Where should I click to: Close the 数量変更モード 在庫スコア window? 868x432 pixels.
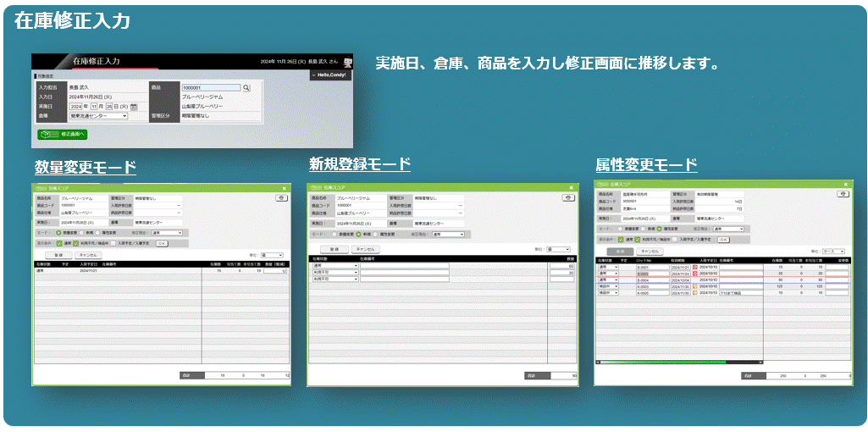tap(284, 188)
